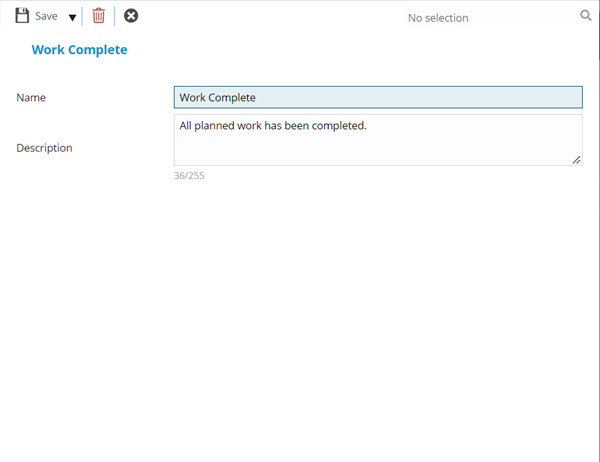Grab the Description box resize handle
600x462 pixels.
coord(576,159)
